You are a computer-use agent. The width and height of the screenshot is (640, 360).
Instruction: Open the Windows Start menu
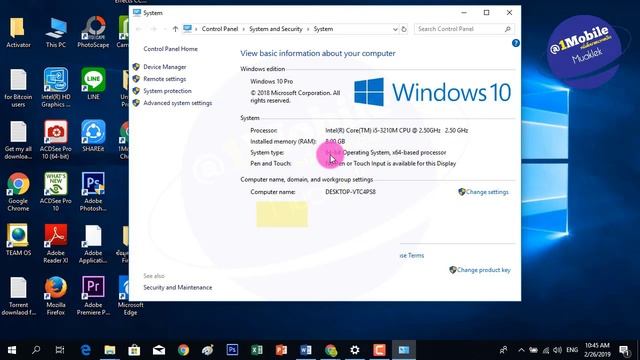[12, 350]
